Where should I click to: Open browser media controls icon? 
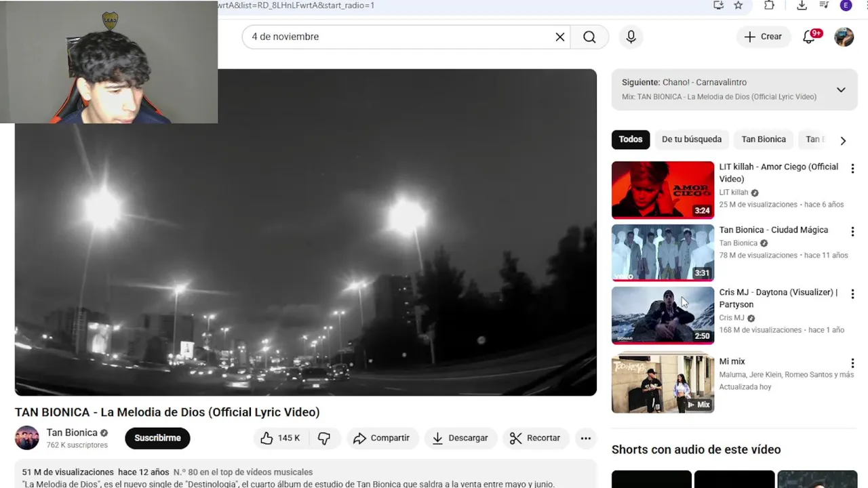pyautogui.click(x=824, y=5)
